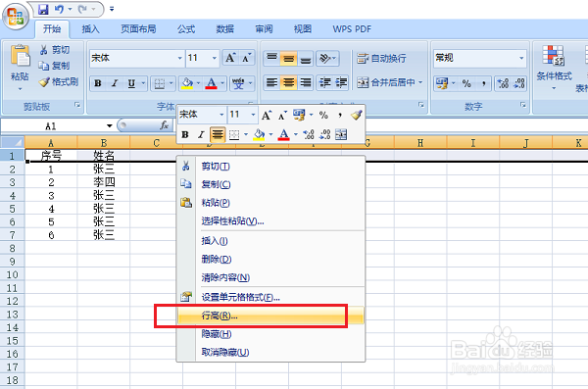This screenshot has height=389, width=588.
Task: Toggle italic in the ribbon font group
Action: (115, 83)
